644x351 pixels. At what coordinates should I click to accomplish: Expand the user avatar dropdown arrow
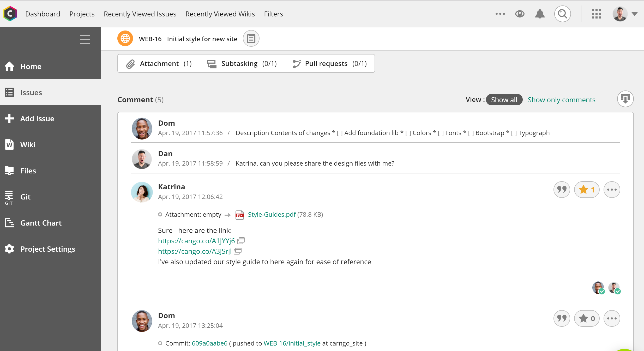pos(635,14)
